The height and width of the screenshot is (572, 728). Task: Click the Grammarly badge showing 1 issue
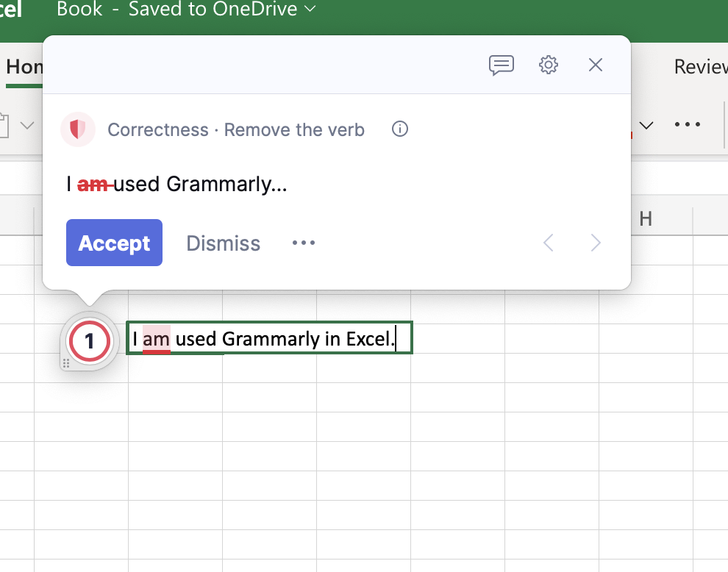pyautogui.click(x=90, y=341)
